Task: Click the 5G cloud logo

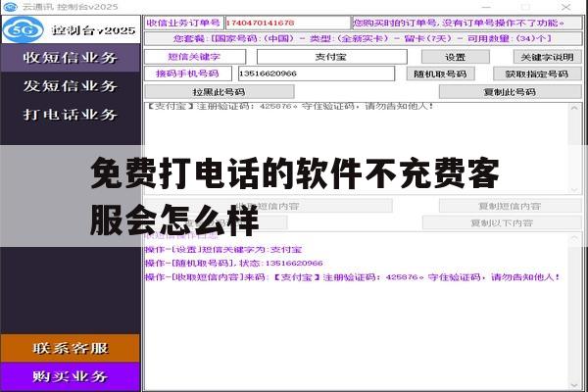Action: point(24,29)
